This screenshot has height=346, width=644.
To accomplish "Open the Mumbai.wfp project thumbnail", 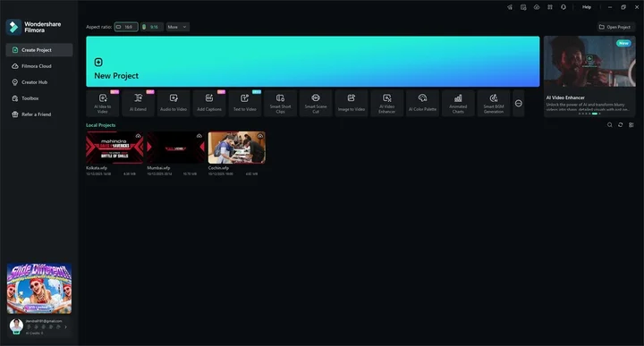I will (x=175, y=148).
